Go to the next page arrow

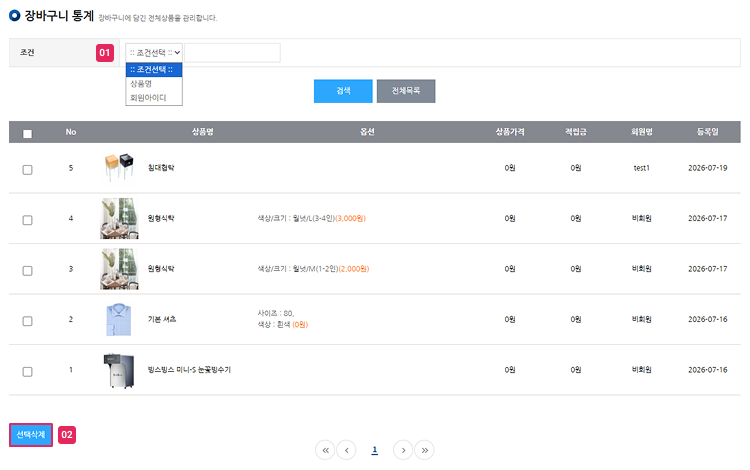[x=403, y=450]
